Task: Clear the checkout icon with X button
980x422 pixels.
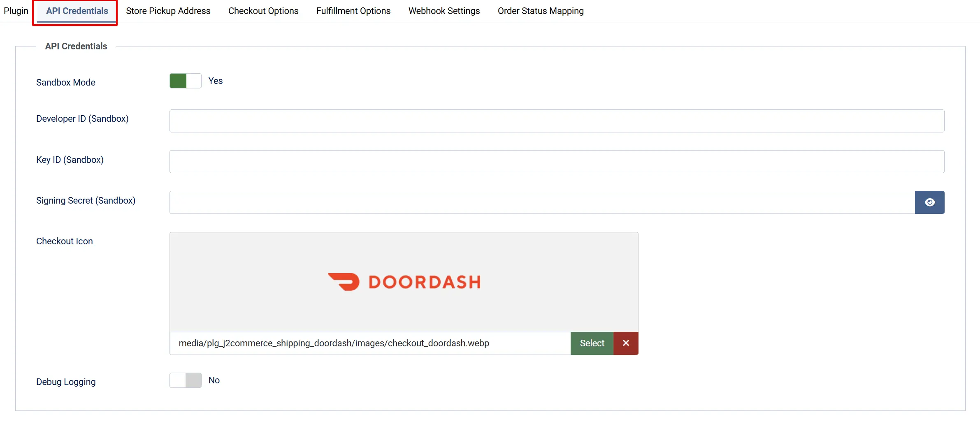Action: click(x=626, y=343)
